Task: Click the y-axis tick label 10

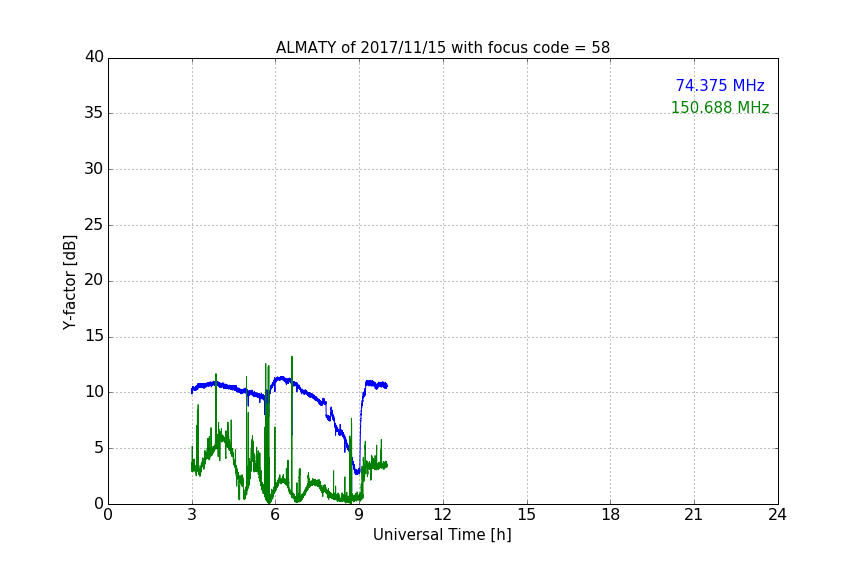Action: tap(94, 392)
